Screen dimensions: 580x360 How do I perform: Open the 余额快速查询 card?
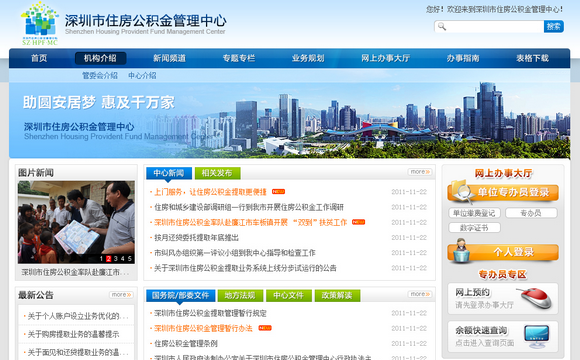(x=503, y=337)
